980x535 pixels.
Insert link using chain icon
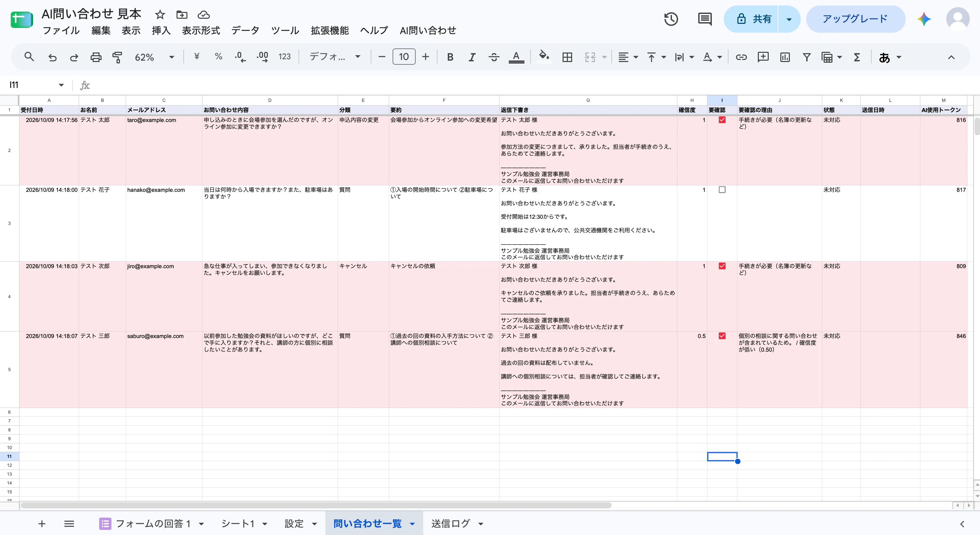tap(741, 57)
